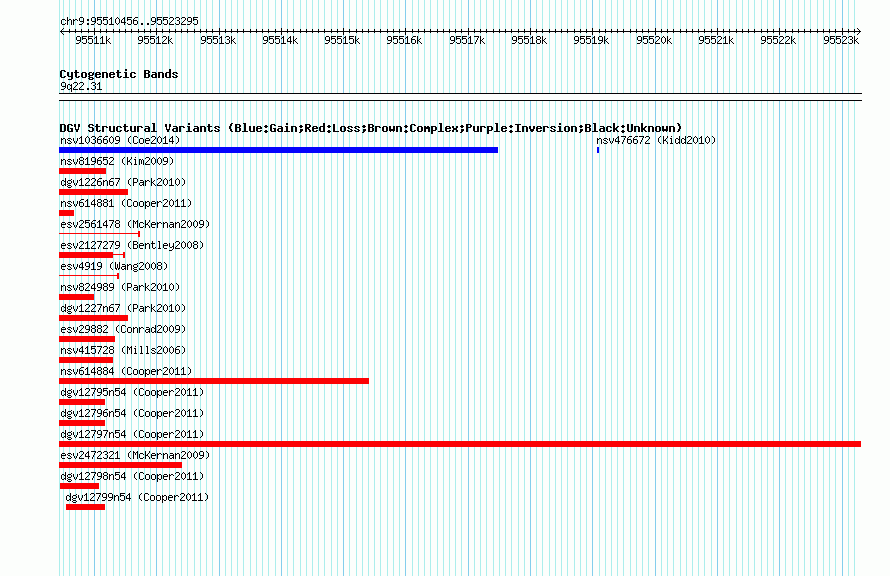Click the long red dgv12797n54 bar

[x=460, y=444]
